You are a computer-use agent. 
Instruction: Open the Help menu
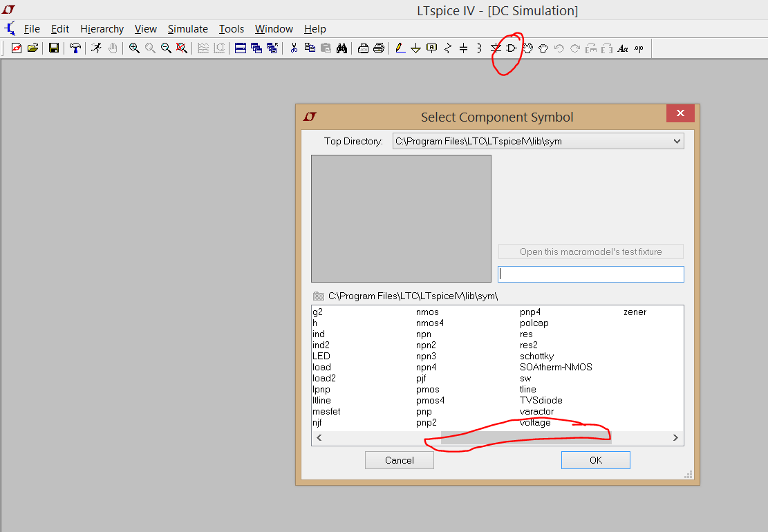pyautogui.click(x=315, y=29)
